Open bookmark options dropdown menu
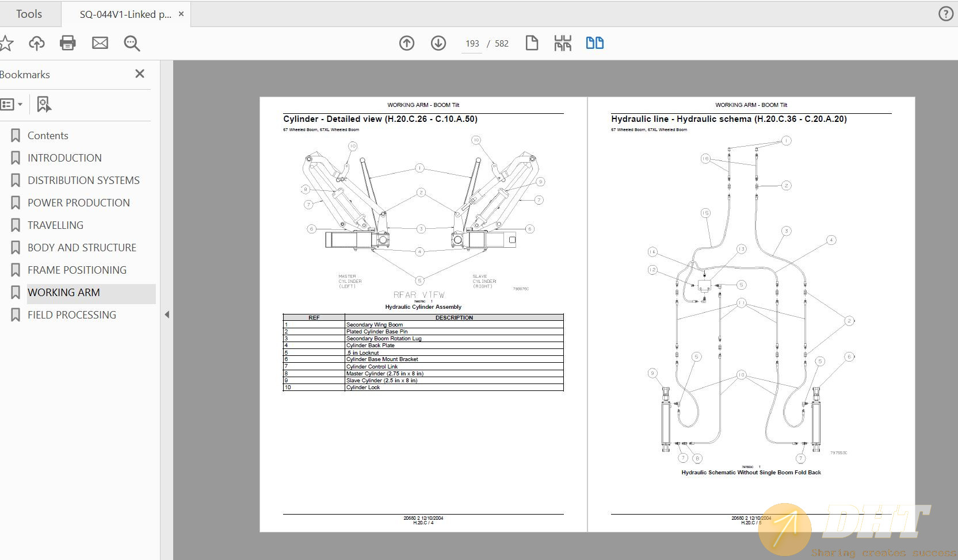The height and width of the screenshot is (560, 958). (x=12, y=104)
